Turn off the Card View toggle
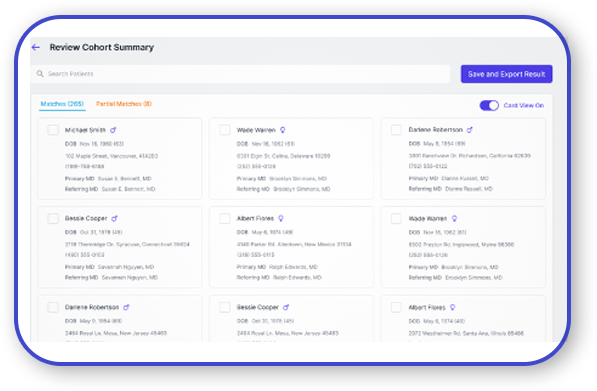 pos(489,105)
